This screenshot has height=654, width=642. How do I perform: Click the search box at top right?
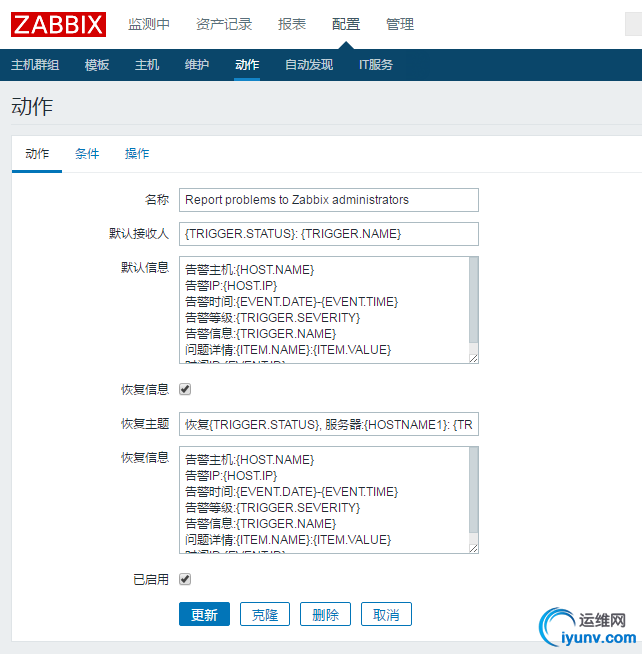pos(633,24)
